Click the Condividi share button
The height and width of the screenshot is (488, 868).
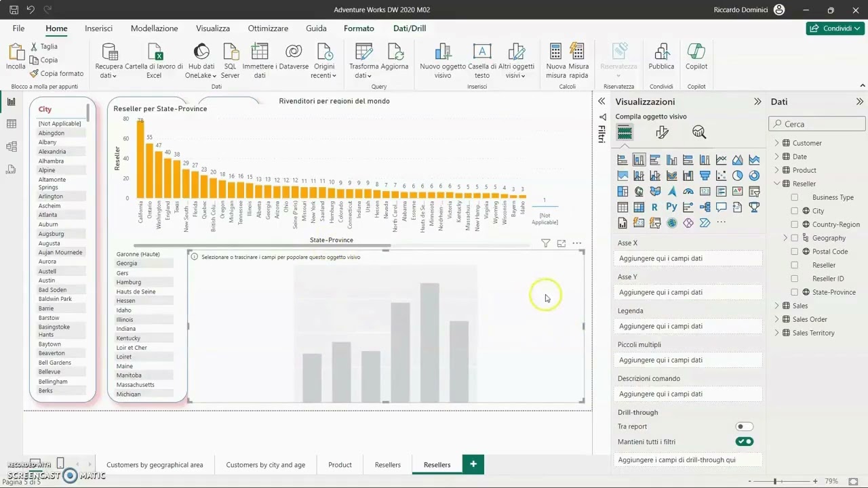point(835,28)
